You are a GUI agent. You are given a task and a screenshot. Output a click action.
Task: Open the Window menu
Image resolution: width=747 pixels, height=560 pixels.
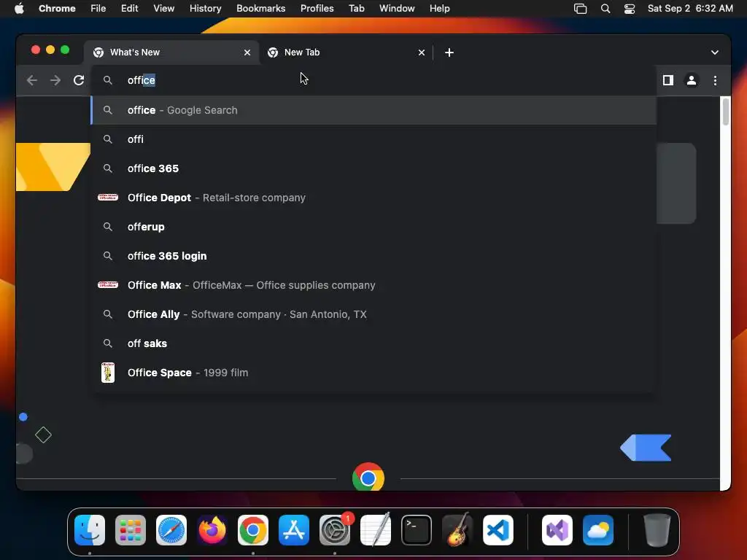pos(397,9)
